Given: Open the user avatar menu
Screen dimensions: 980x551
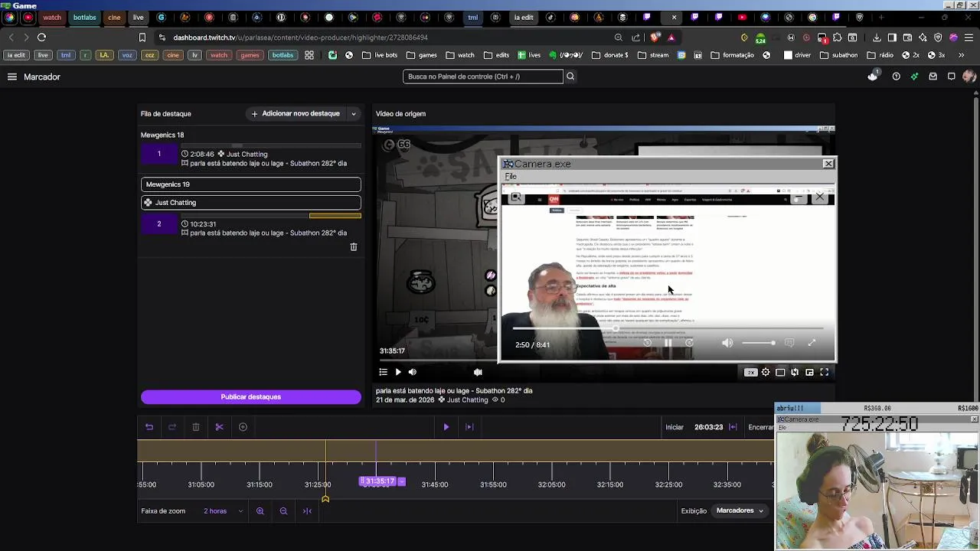Looking at the screenshot, I should click(x=969, y=77).
